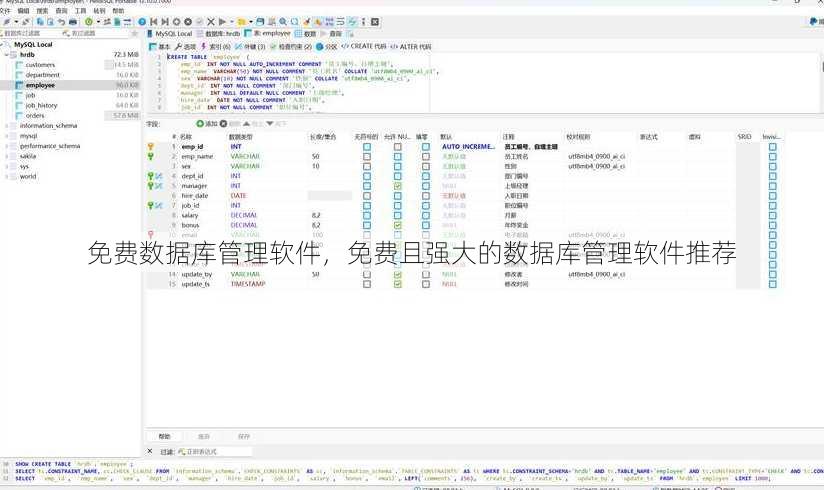Image resolution: width=824 pixels, height=490 pixels.
Task: Switch to the 数据 tab
Action: [x=306, y=34]
